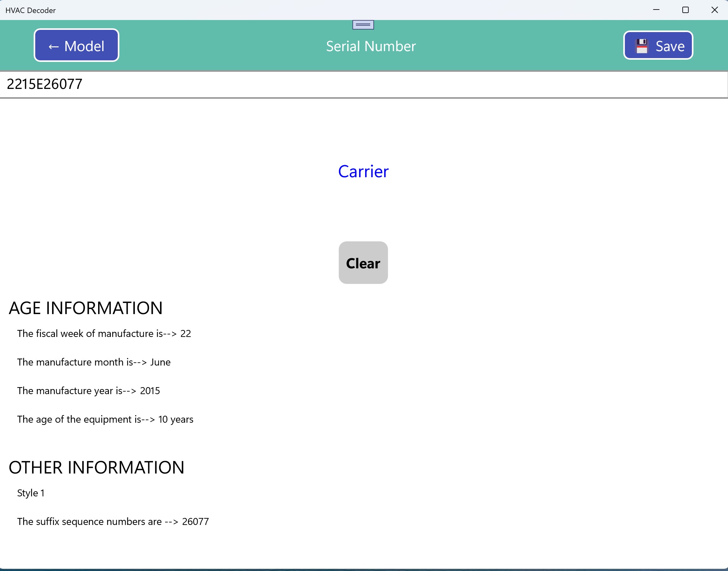The height and width of the screenshot is (571, 728).
Task: Click the fiscal week of manufacture line
Action: point(104,334)
